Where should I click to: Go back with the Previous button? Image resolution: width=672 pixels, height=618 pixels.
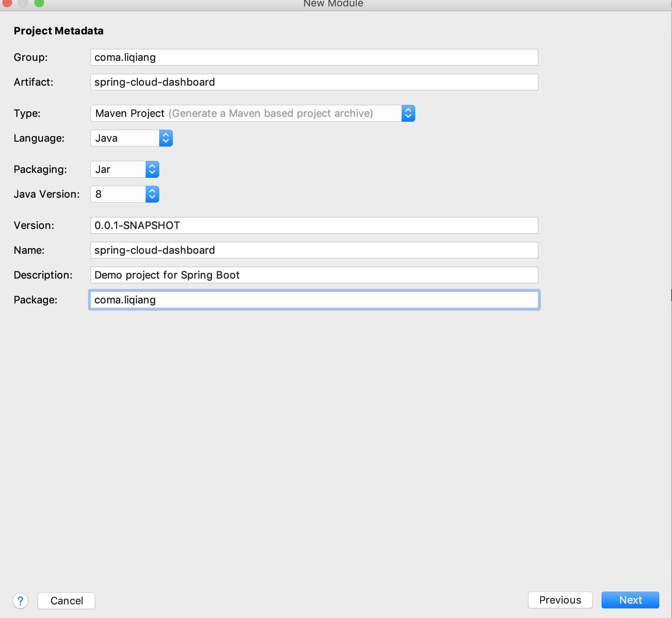pos(560,600)
